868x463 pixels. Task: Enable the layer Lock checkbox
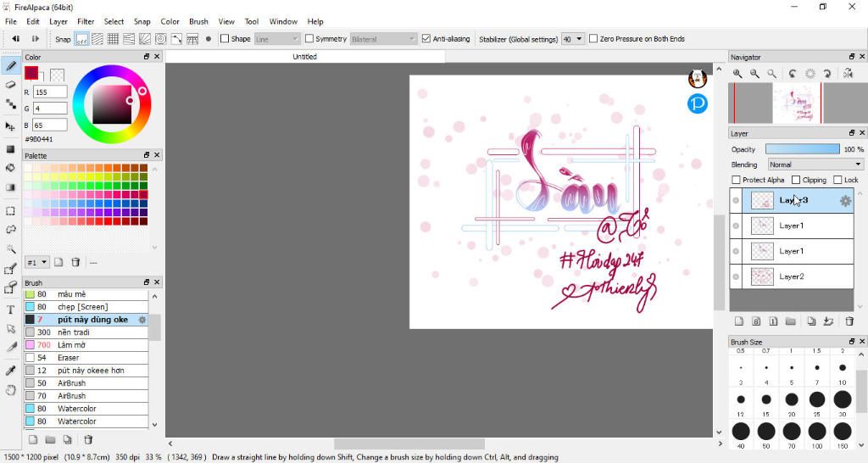(x=837, y=180)
